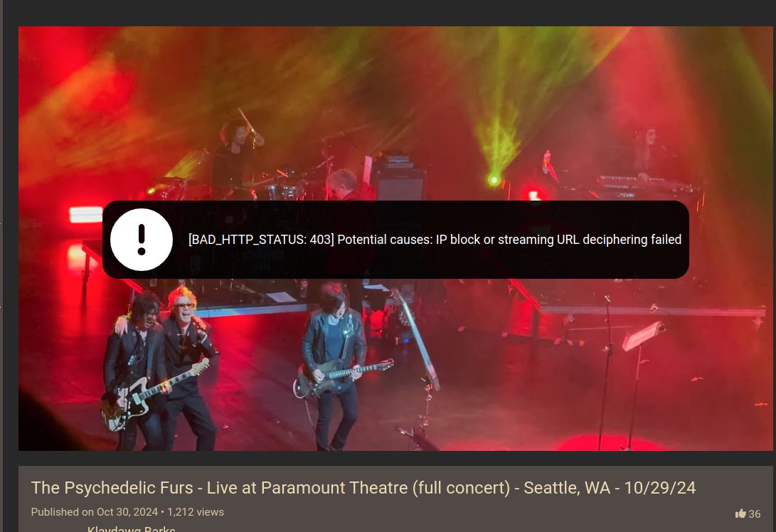Click the white exclamation mark error icon
Image resolution: width=776 pixels, height=532 pixels.
click(142, 240)
